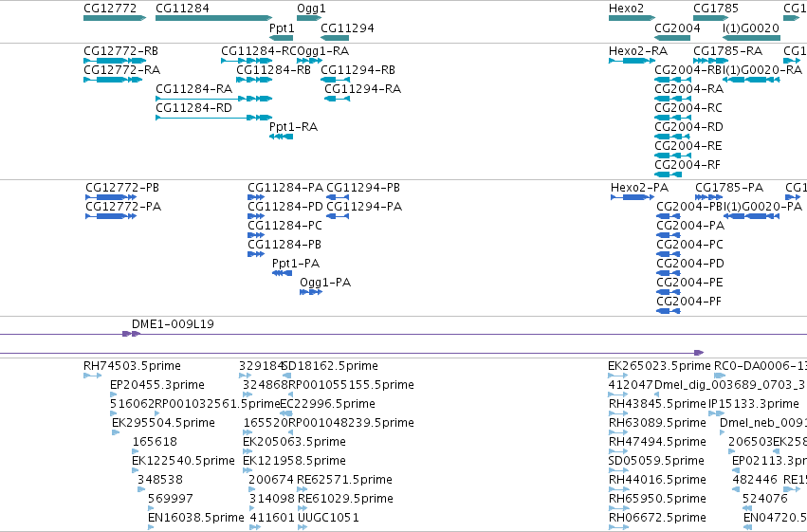Select protein CG11294-PB
This screenshot has height=532, width=807.
[x=338, y=197]
